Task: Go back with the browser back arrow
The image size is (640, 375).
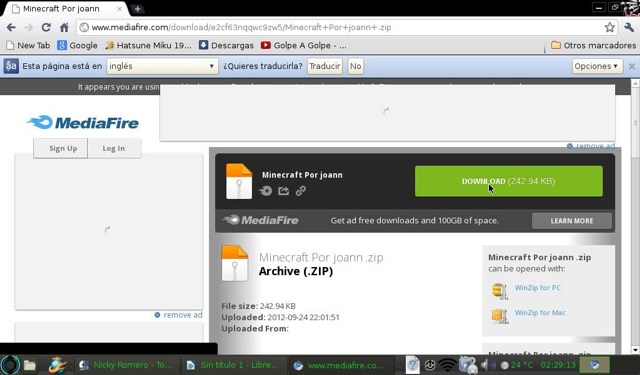Action: pos(11,27)
